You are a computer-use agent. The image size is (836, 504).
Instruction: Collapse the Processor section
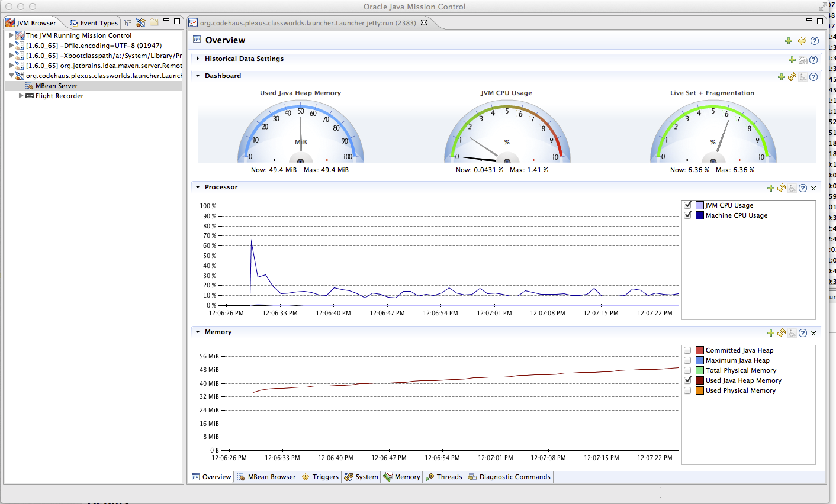[198, 187]
